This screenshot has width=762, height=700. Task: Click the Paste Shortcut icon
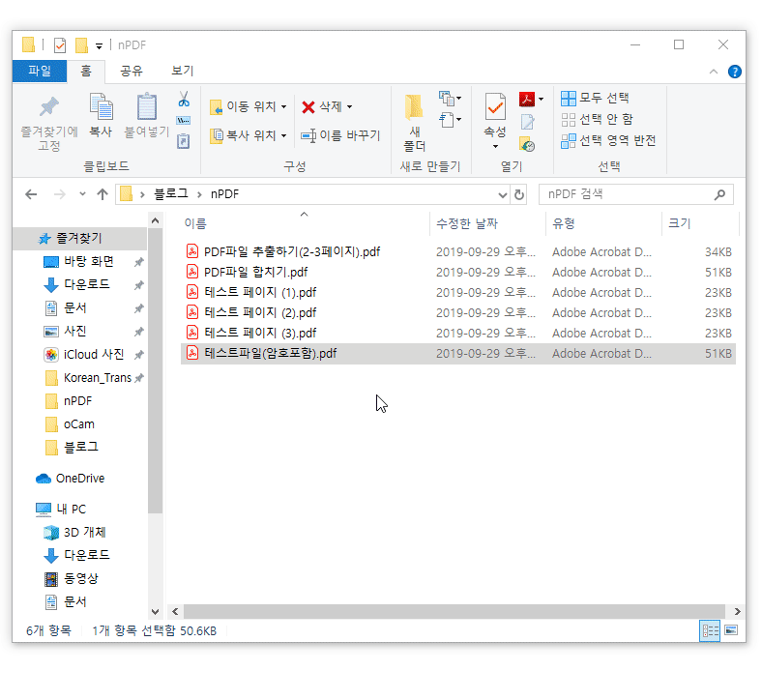[183, 141]
